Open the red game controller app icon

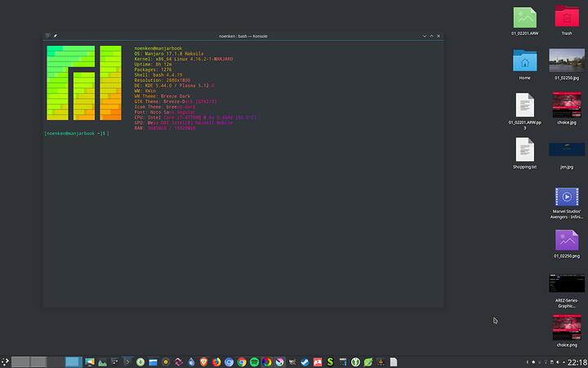(x=318, y=362)
